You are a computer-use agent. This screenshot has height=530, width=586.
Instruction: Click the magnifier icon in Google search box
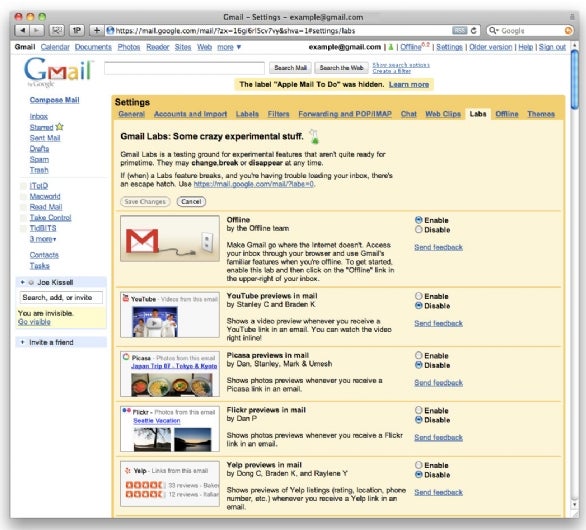(x=493, y=31)
